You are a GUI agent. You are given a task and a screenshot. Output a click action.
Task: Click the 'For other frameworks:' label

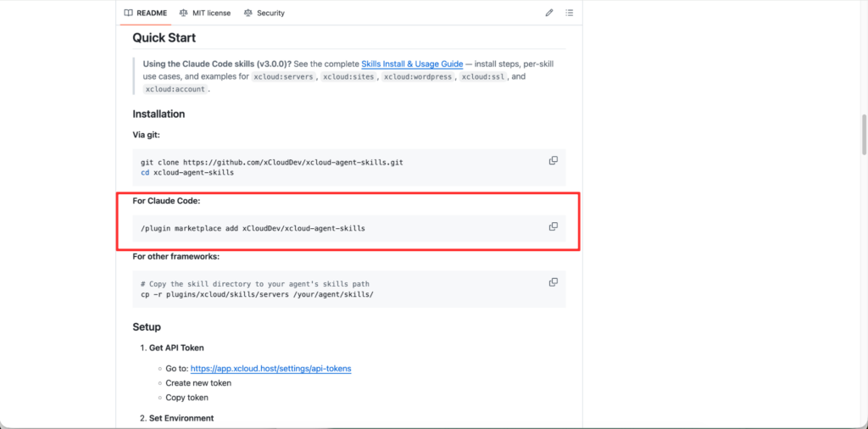(x=176, y=257)
